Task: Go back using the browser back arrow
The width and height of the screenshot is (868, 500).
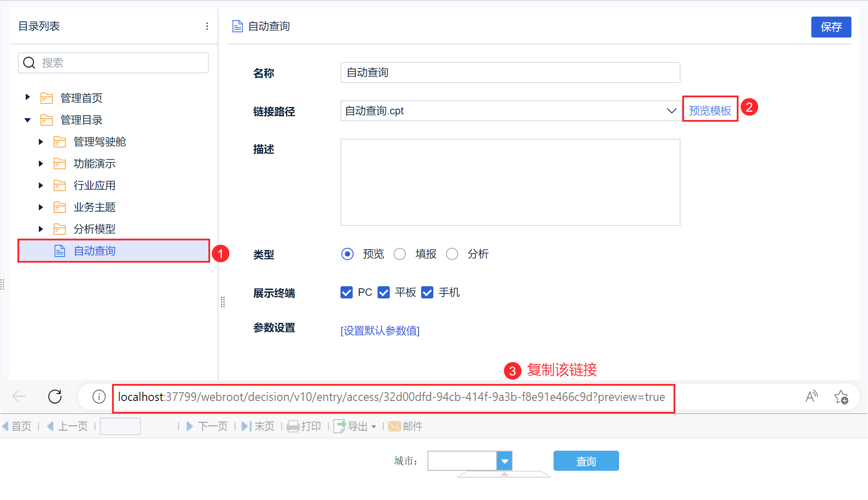Action: (19, 397)
